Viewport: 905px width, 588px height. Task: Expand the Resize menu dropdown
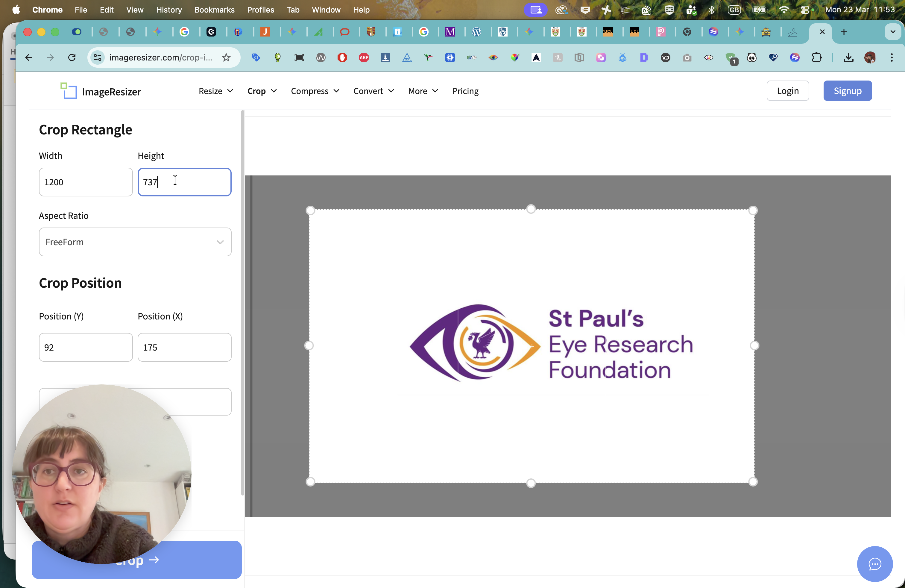tap(215, 91)
